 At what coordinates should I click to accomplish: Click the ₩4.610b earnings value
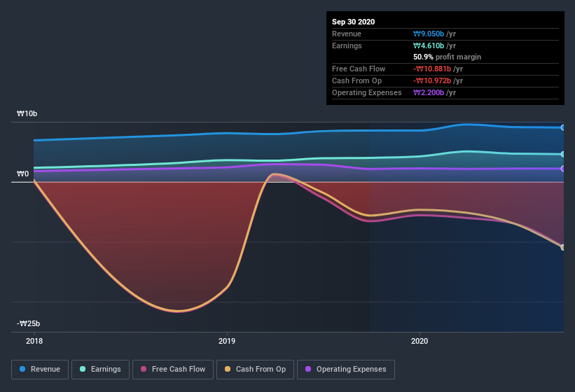point(429,45)
